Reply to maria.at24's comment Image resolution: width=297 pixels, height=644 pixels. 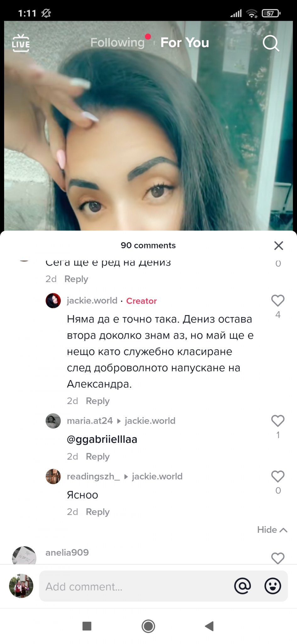pos(98,457)
